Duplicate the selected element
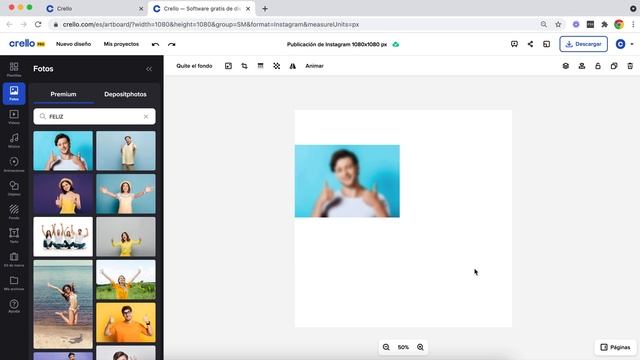This screenshot has height=360, width=640. point(614,66)
